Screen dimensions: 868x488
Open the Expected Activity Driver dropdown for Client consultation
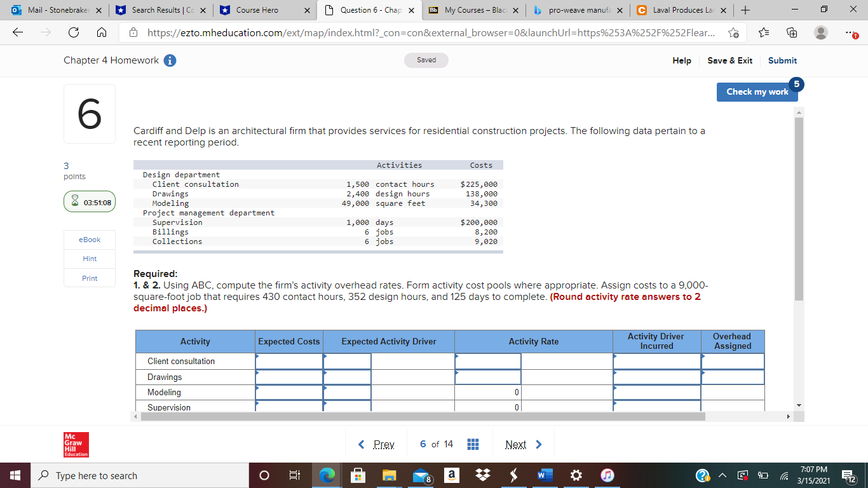click(346, 361)
